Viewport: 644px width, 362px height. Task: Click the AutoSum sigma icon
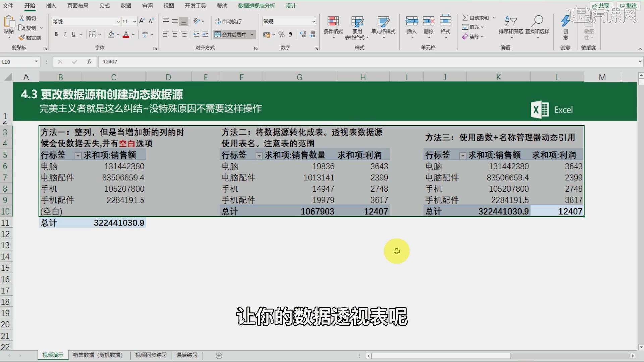click(x=465, y=18)
